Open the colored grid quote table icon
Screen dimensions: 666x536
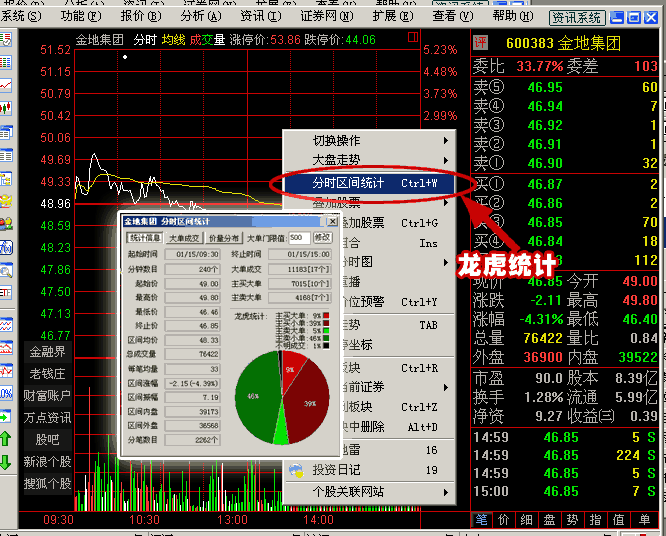6,62
